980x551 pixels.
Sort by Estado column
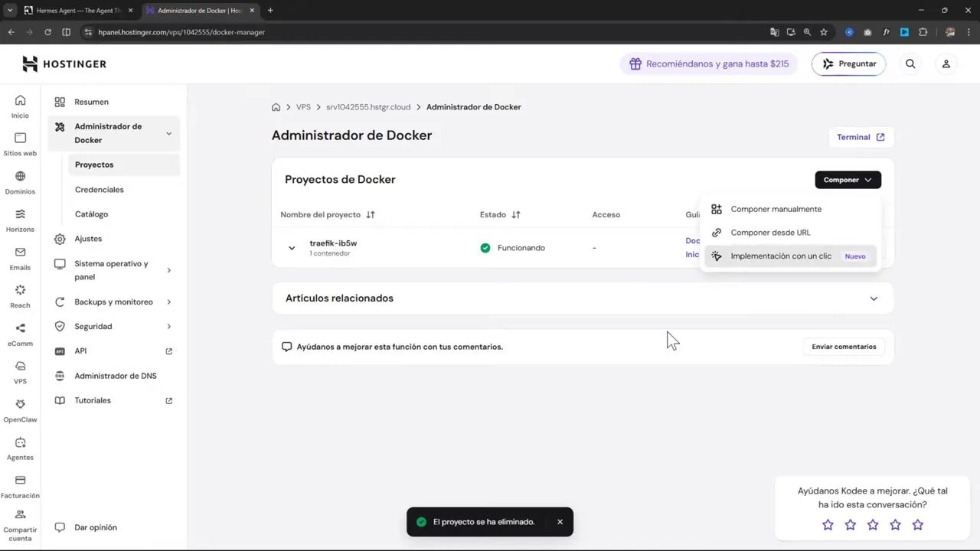500,215
